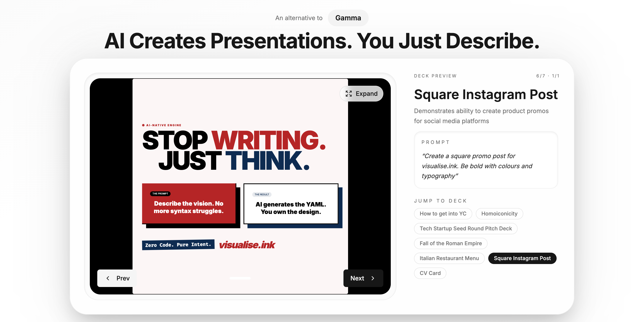This screenshot has width=644, height=322.
Task: Click the red THE PROMPT card
Action: tap(189, 203)
